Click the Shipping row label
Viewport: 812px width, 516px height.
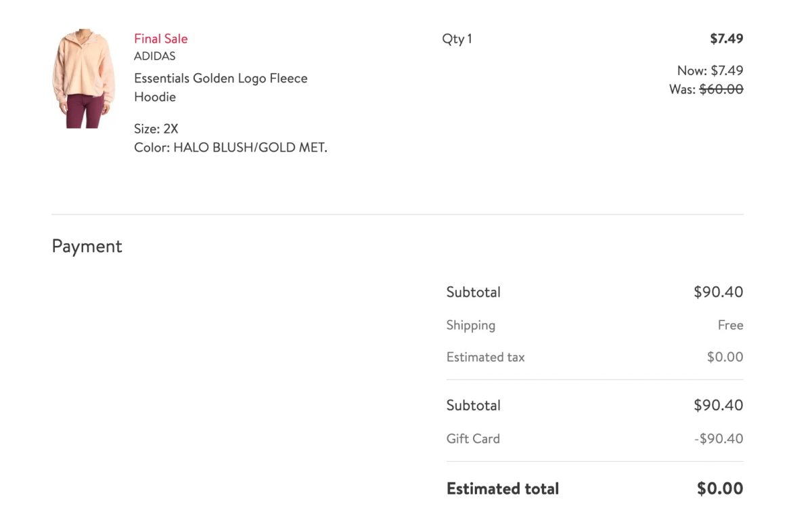point(470,325)
